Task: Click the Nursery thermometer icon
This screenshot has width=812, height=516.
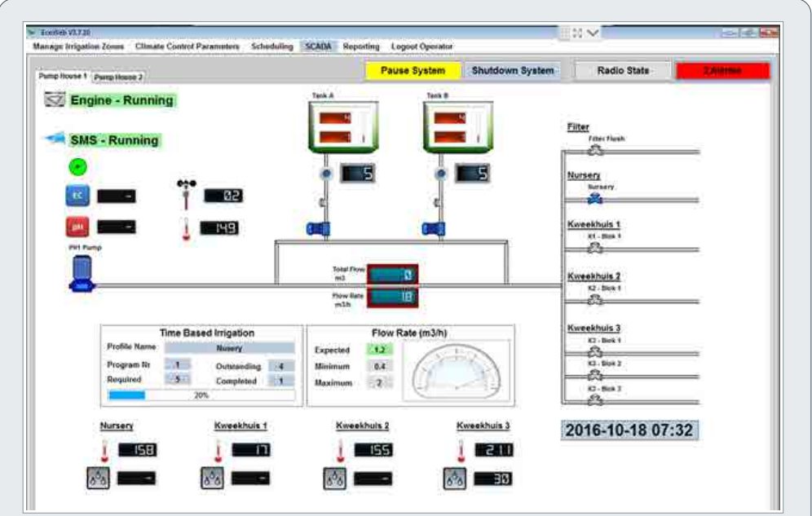Action: [105, 450]
